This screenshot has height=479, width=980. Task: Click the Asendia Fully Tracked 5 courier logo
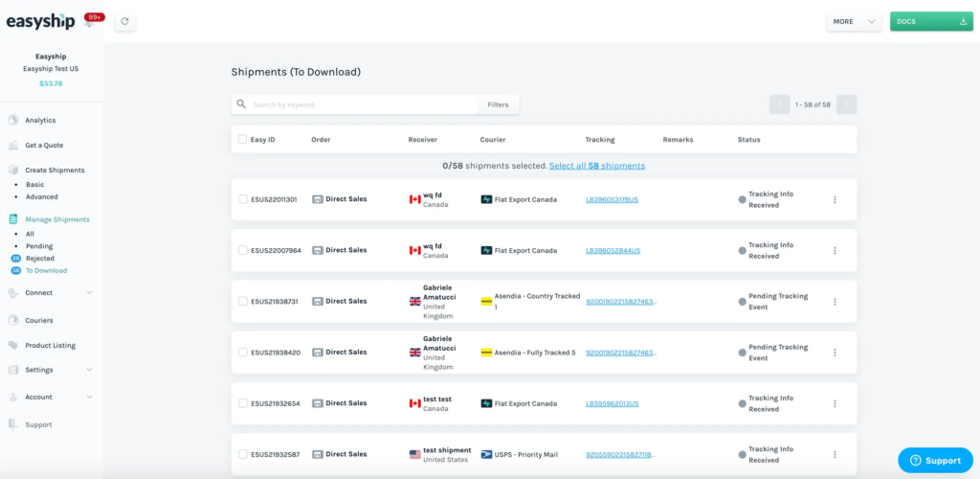[486, 353]
